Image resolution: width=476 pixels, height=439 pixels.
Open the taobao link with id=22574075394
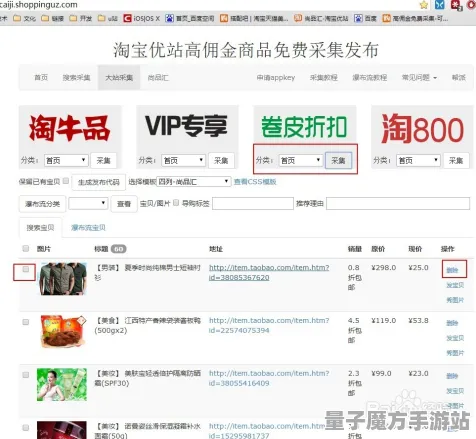269,325
